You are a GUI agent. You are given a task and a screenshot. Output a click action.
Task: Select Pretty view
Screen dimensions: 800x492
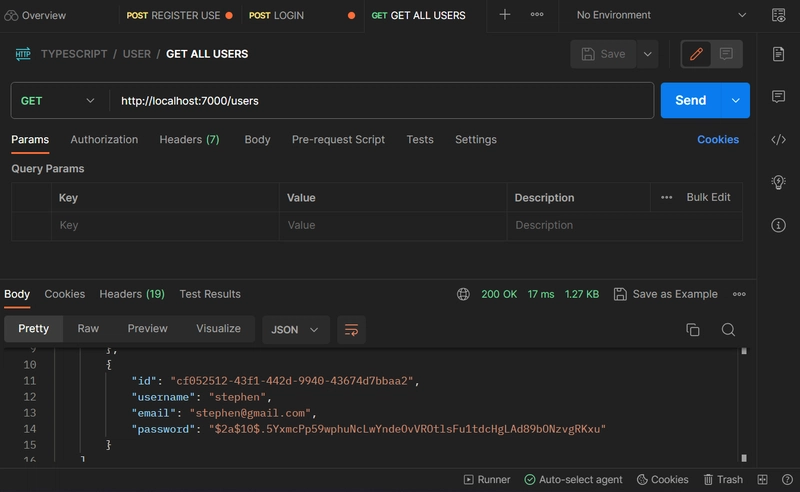point(34,329)
